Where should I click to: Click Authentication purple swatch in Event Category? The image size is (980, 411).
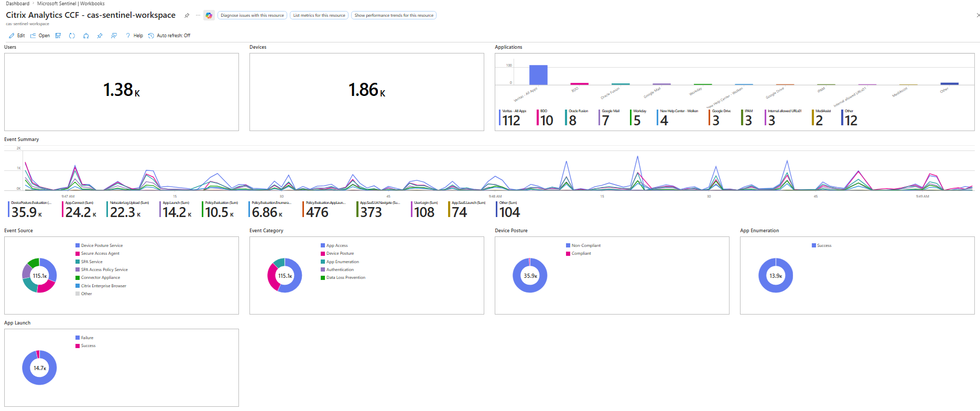point(323,269)
